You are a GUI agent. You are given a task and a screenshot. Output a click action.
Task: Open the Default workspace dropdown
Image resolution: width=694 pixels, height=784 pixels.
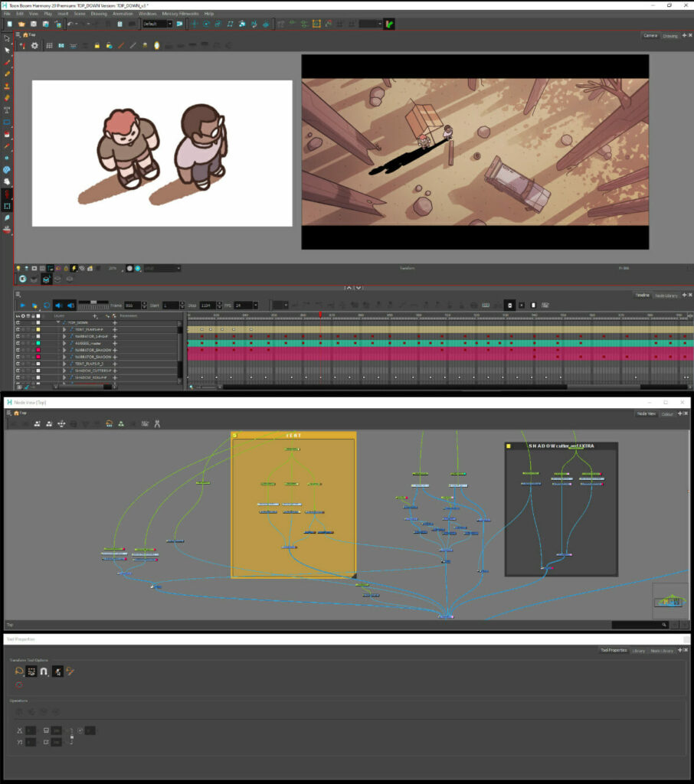(157, 24)
